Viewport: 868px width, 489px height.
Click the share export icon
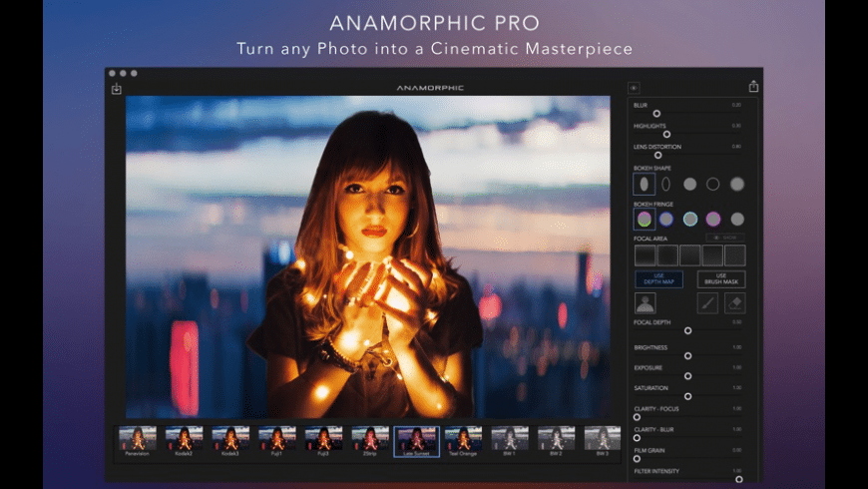[753, 87]
